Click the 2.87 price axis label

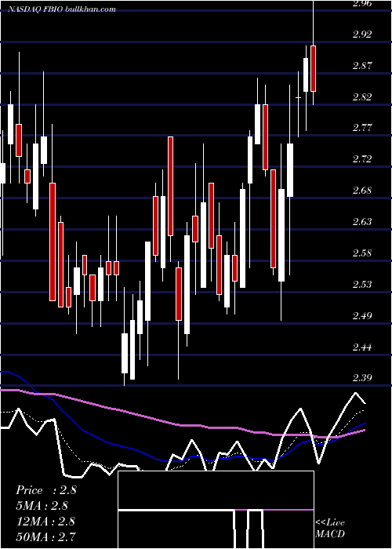361,65
